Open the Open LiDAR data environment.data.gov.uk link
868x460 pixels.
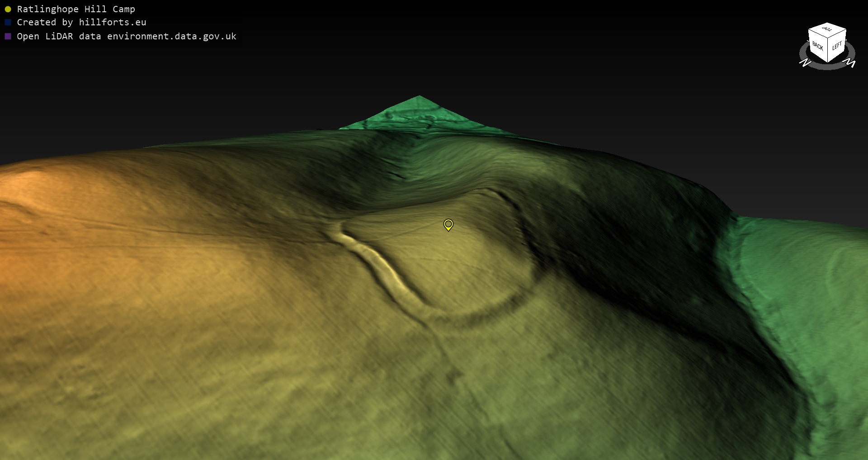127,36
